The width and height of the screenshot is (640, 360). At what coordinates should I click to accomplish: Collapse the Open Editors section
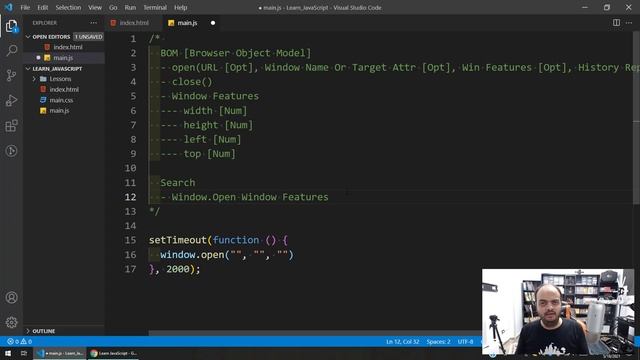(51, 37)
